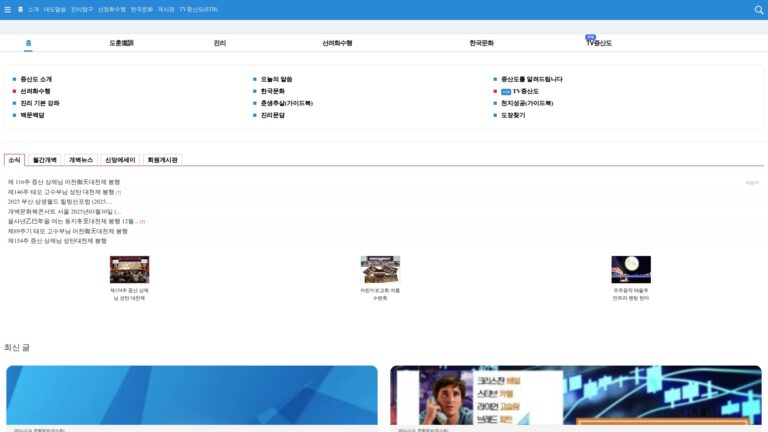Open the 도장찾기 link

[513, 115]
